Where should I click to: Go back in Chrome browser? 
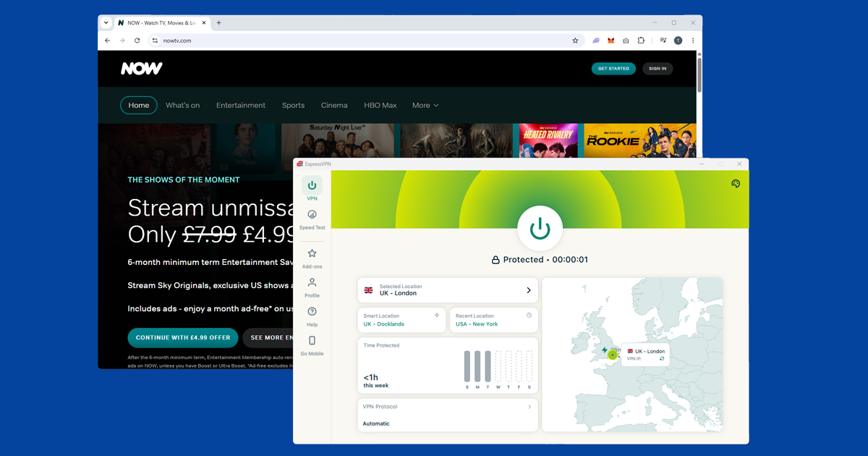[x=107, y=41]
